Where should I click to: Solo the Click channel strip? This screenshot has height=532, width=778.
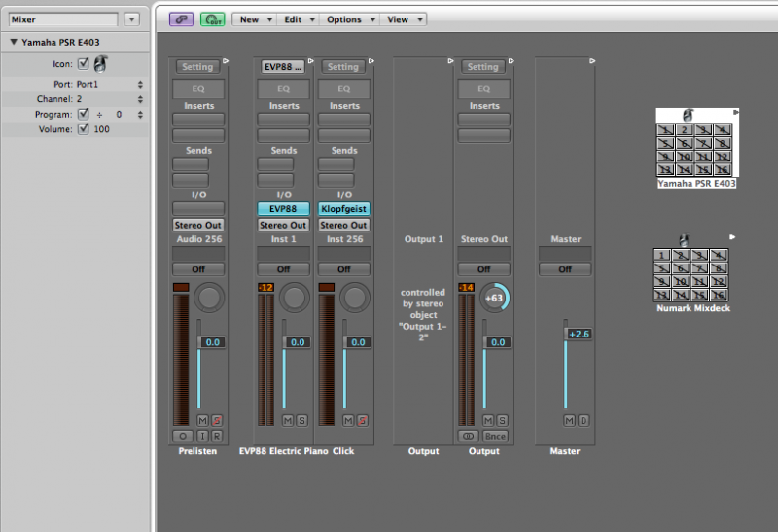363,420
